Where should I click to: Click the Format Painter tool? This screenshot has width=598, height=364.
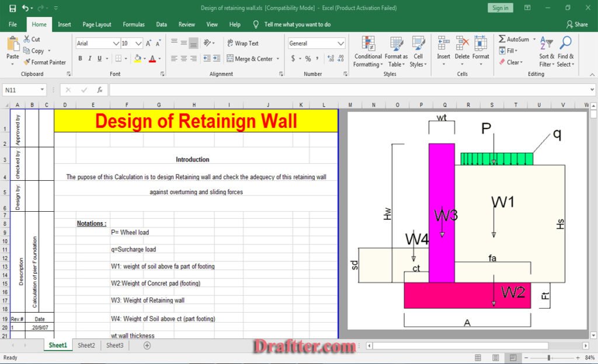point(46,62)
